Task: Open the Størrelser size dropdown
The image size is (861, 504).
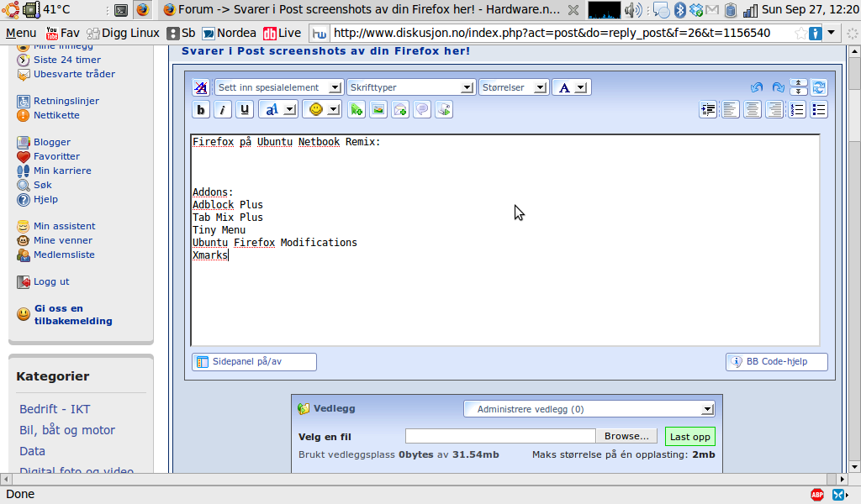Action: point(514,87)
